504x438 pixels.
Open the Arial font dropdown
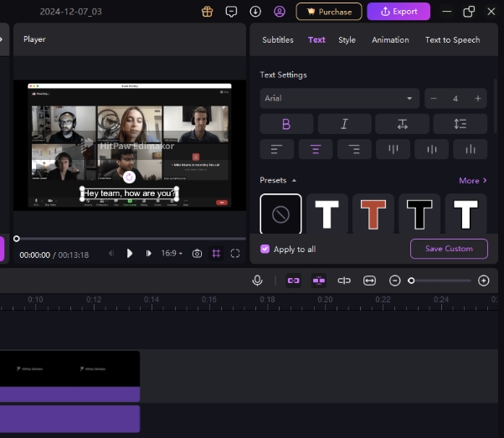click(x=339, y=99)
